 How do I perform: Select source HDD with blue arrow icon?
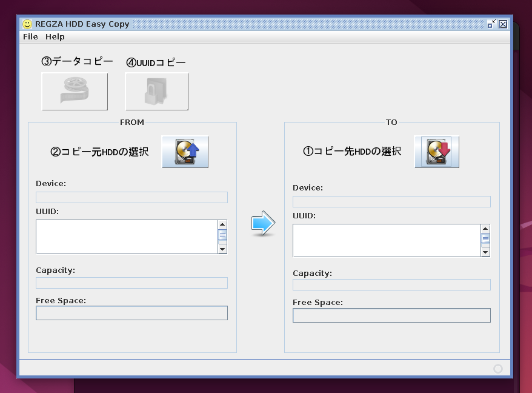(185, 152)
